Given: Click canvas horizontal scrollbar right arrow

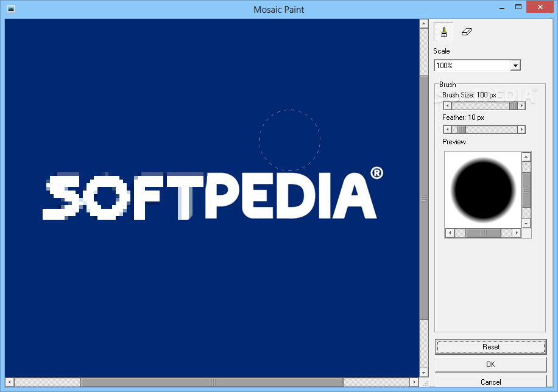Looking at the screenshot, I should (x=414, y=382).
